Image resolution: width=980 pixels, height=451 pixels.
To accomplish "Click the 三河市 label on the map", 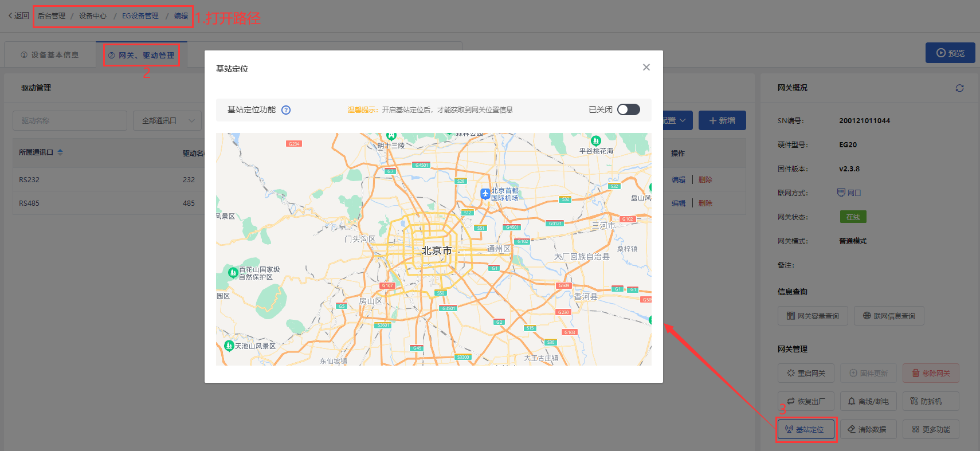I will pyautogui.click(x=603, y=226).
